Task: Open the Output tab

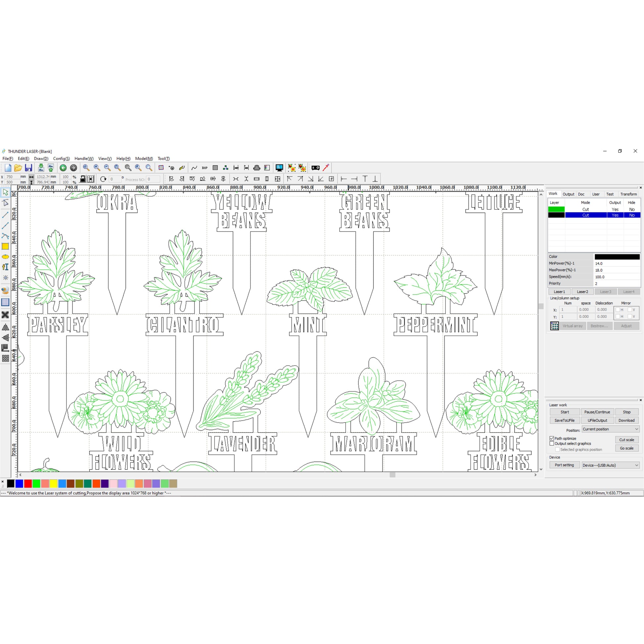Action: pyautogui.click(x=568, y=194)
